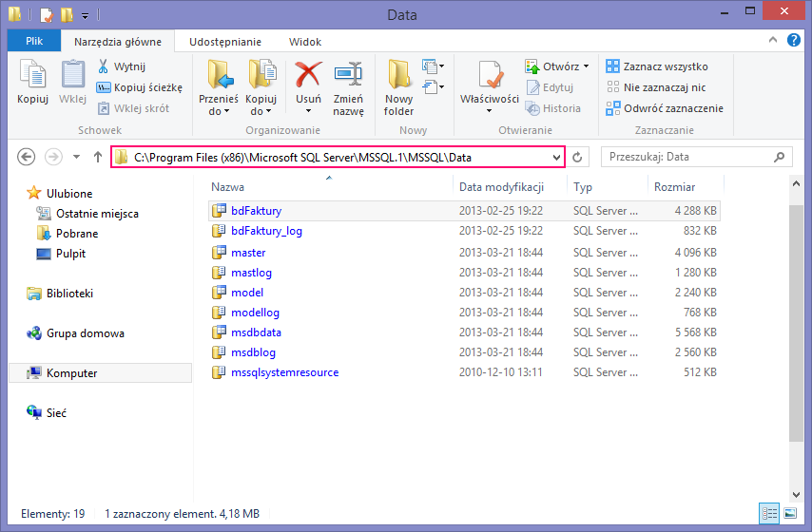The image size is (812, 532).
Task: Click the Zmień nazwę rename icon
Action: 348,76
